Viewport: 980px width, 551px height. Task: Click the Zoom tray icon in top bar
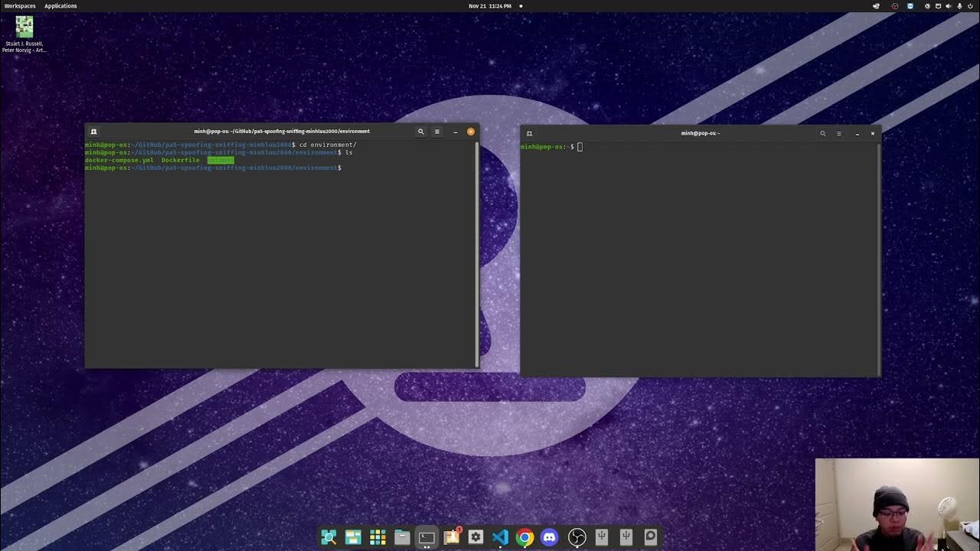910,6
